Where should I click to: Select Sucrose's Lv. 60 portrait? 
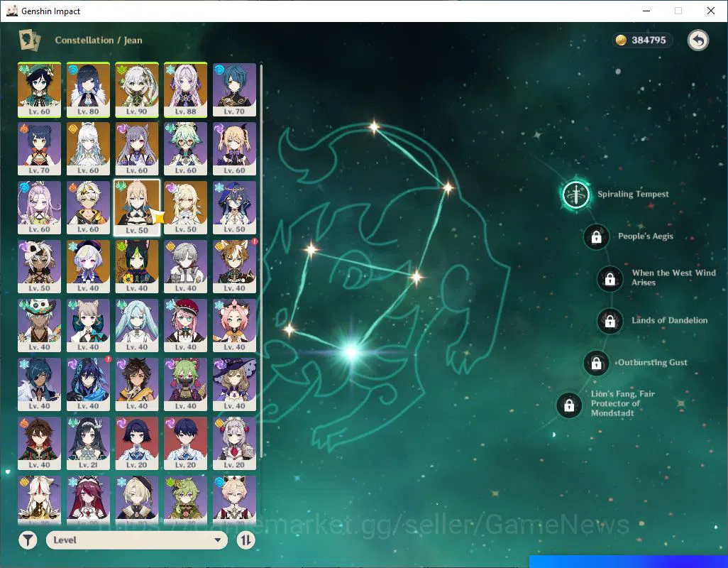pyautogui.click(x=186, y=148)
